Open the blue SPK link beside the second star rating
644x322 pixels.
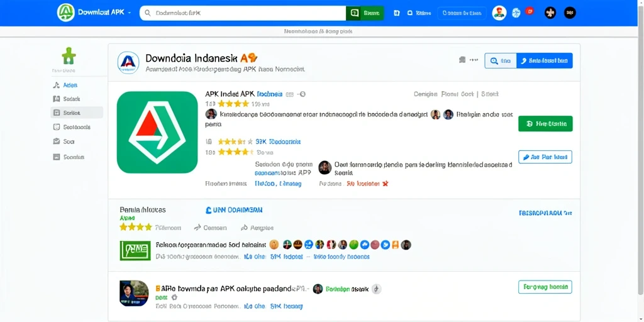[278, 142]
